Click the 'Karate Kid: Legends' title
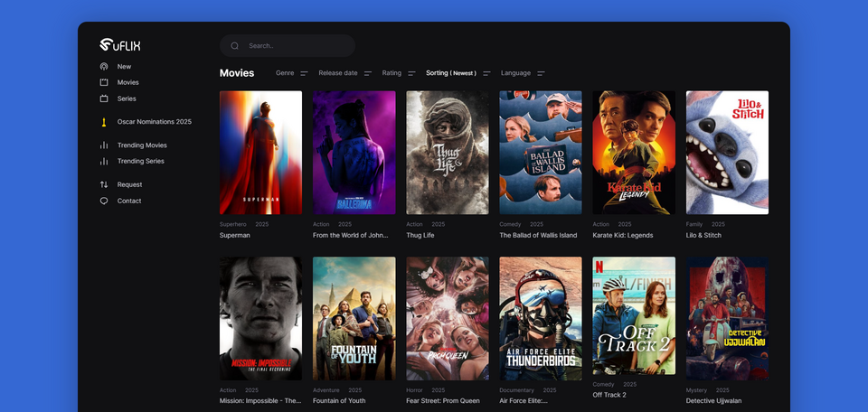The image size is (868, 412). 623,235
